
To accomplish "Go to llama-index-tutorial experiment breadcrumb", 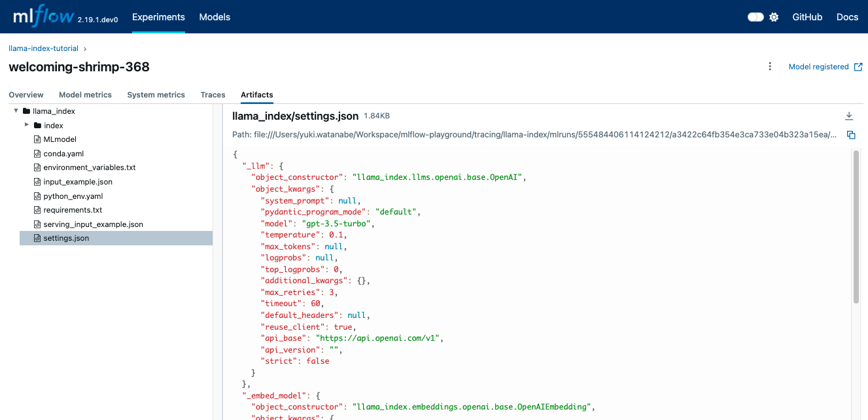I will coord(43,48).
